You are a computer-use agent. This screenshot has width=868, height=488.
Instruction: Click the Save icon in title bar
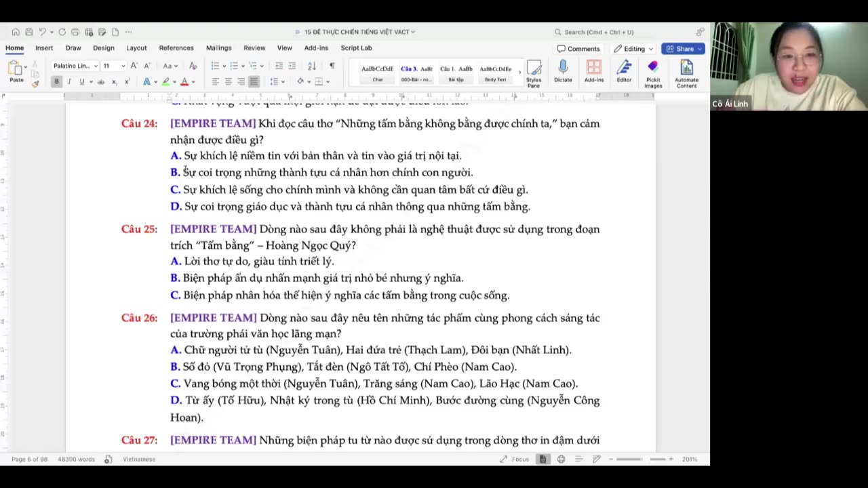coord(29,32)
